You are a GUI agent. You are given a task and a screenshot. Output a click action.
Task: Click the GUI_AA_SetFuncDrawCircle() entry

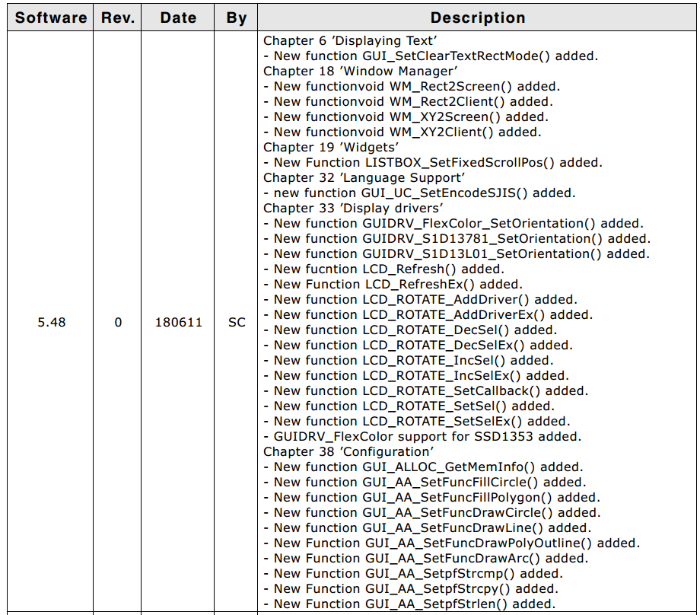[x=431, y=511]
